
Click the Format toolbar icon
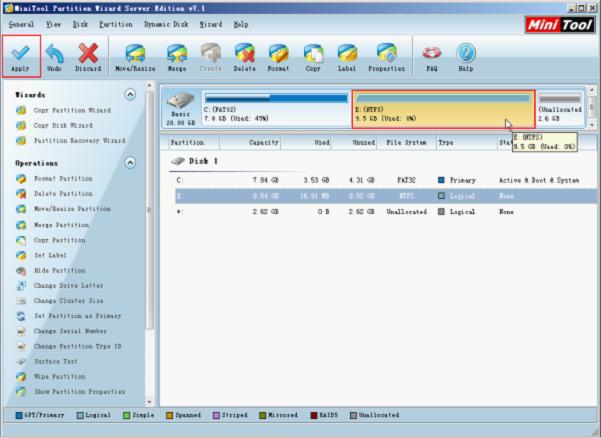(x=278, y=53)
